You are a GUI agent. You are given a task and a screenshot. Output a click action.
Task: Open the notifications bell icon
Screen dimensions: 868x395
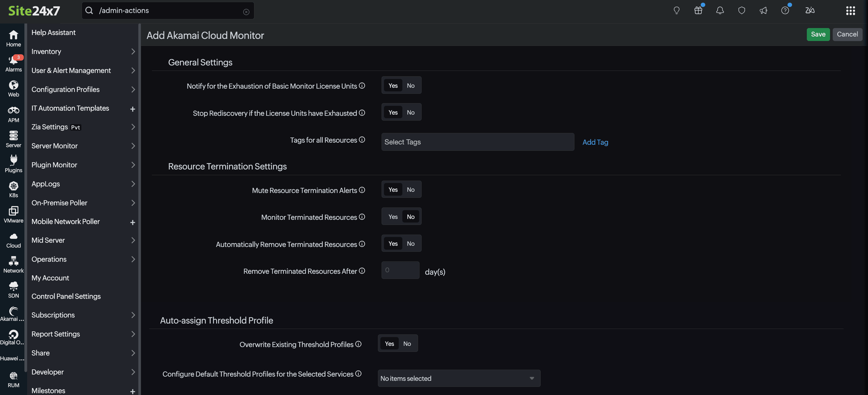point(720,10)
